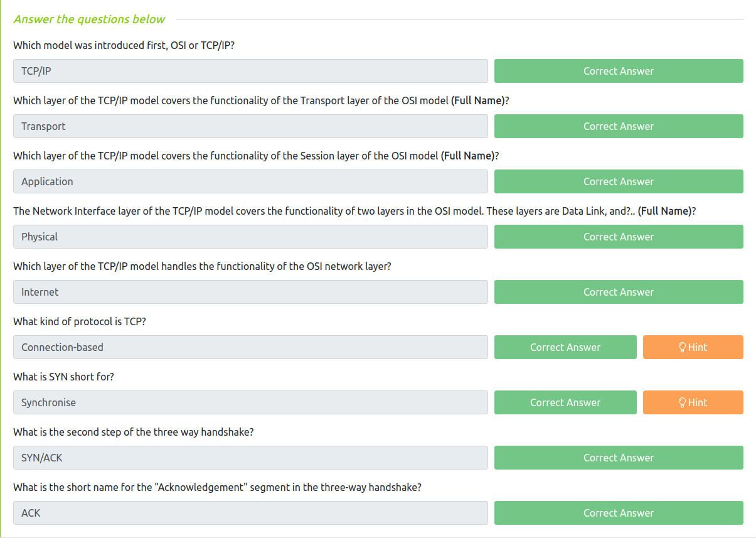Click the Hint button for TCP protocol question
The image size is (756, 538).
693,347
